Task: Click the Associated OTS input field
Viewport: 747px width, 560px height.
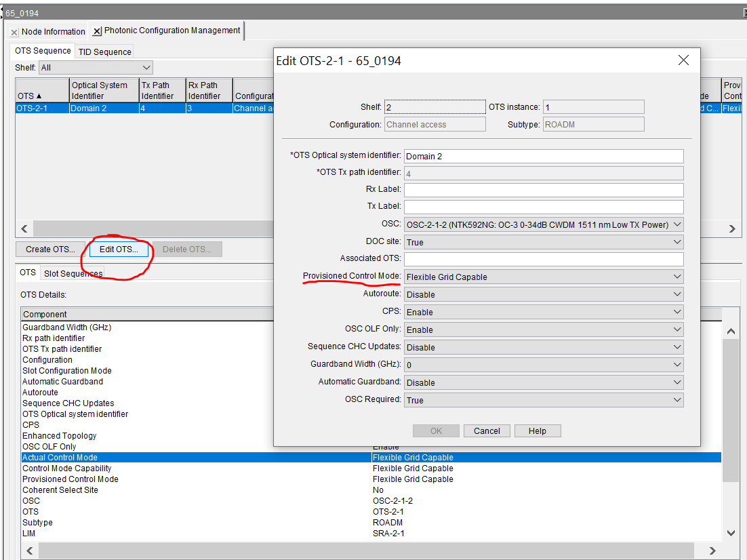Action: pos(544,259)
